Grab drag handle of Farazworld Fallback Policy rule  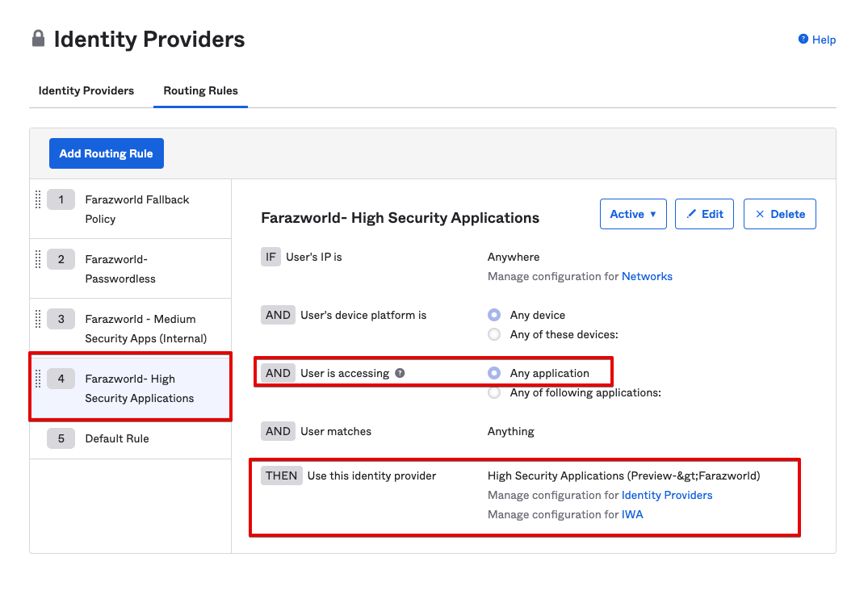tap(38, 199)
